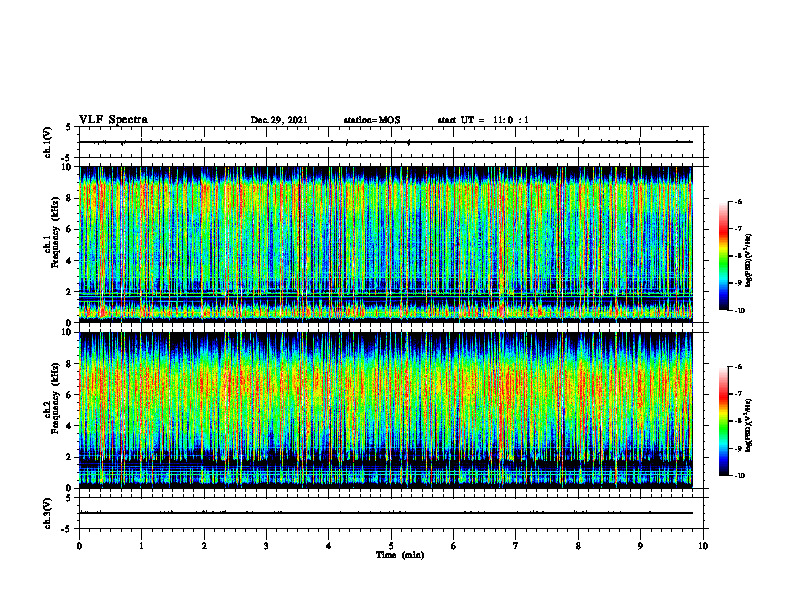
Task: Click the "station=MOS" header label
Action: coord(372,120)
